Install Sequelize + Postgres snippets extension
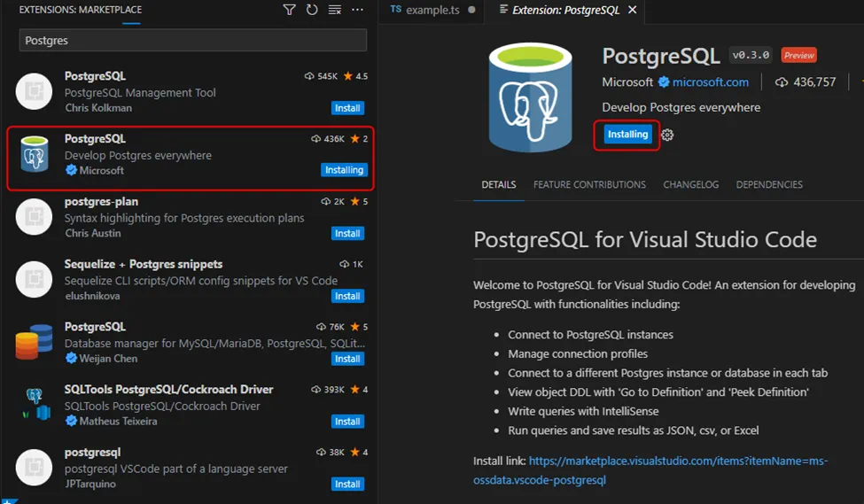 (347, 297)
